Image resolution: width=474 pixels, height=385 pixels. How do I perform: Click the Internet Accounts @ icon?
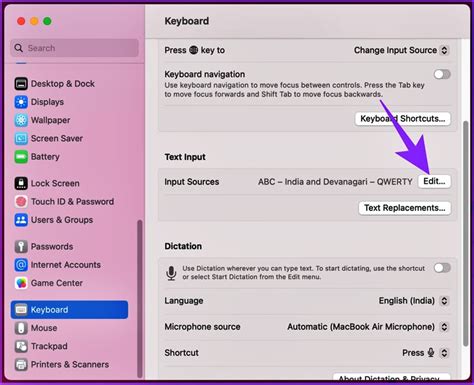click(21, 265)
